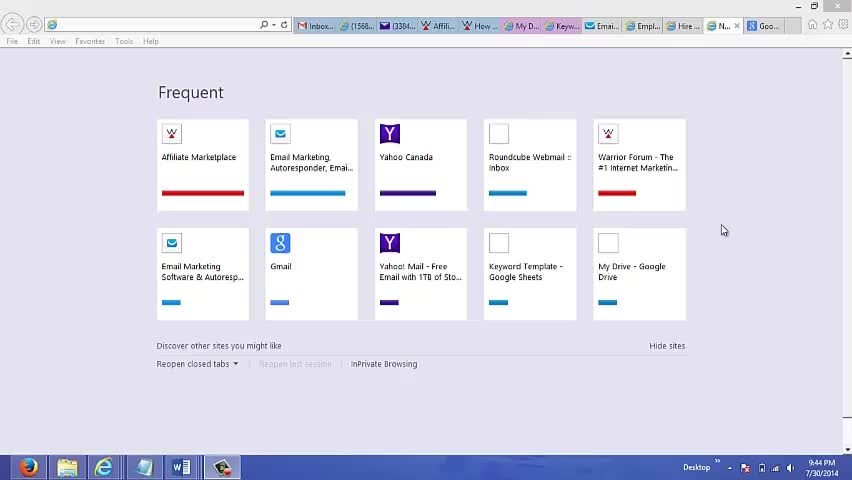This screenshot has height=480, width=852.
Task: Open the Warrior Forum tile
Action: [640, 165]
